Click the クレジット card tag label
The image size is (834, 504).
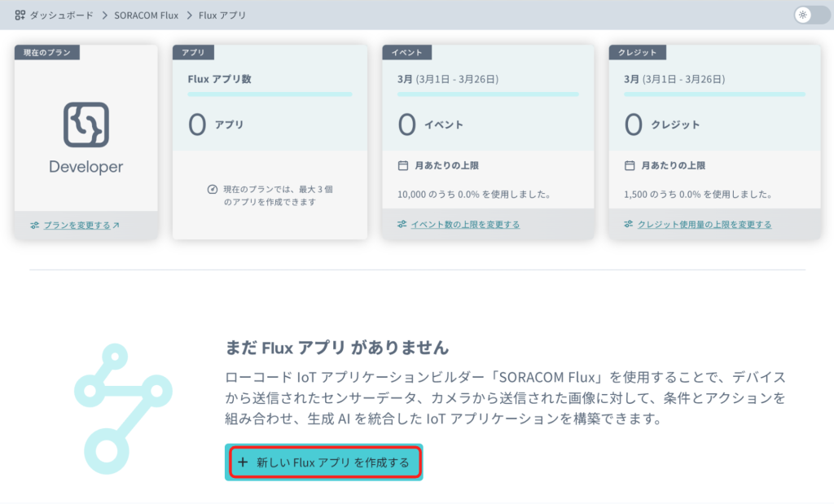(637, 52)
